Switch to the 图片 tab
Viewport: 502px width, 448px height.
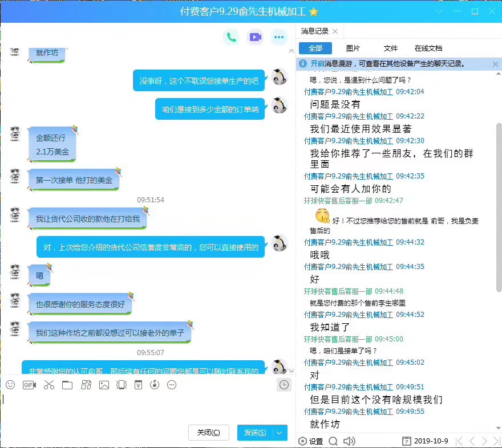[353, 48]
